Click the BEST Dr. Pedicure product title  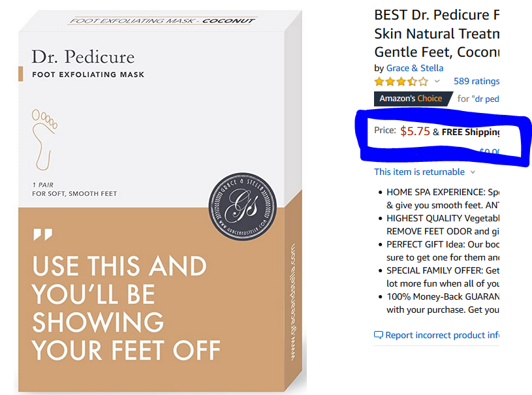431,33
